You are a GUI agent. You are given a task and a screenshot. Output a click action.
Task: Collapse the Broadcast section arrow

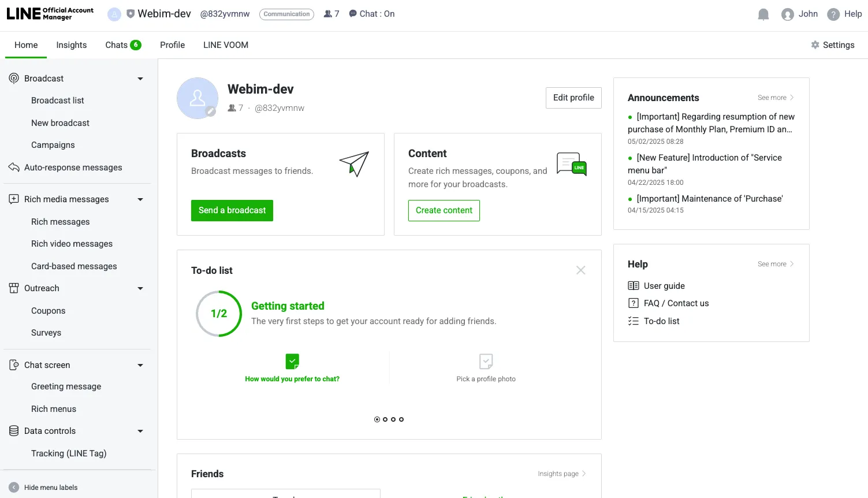(x=140, y=79)
